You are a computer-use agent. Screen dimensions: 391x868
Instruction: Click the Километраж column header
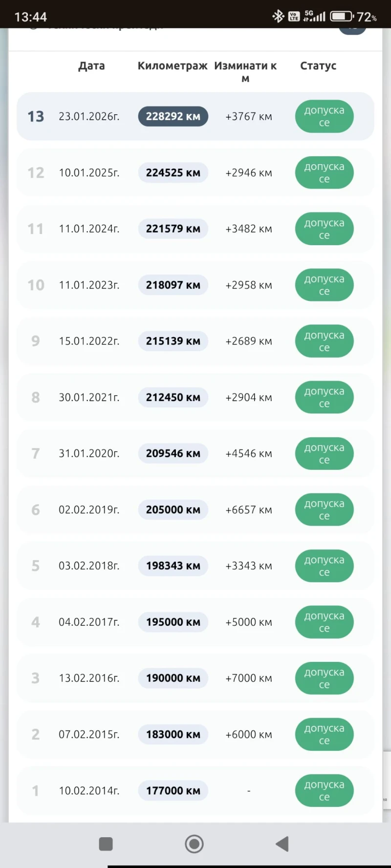(173, 65)
